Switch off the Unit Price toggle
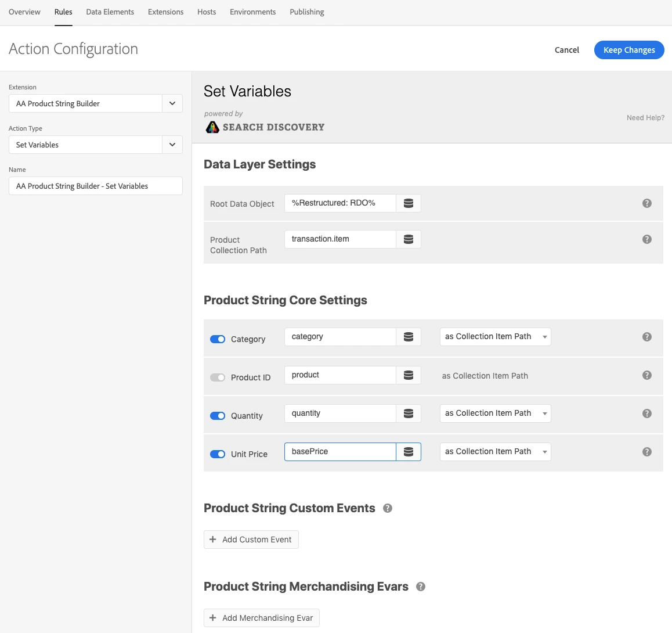672x633 pixels. pyautogui.click(x=218, y=454)
